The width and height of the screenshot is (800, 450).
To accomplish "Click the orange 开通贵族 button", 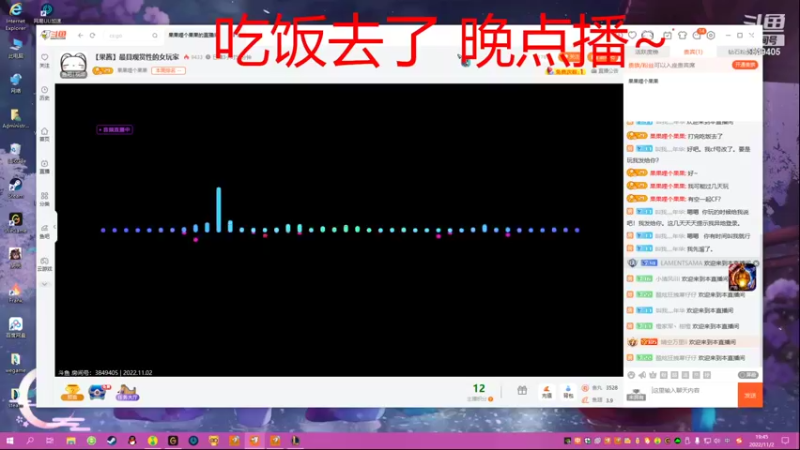I will tap(745, 65).
